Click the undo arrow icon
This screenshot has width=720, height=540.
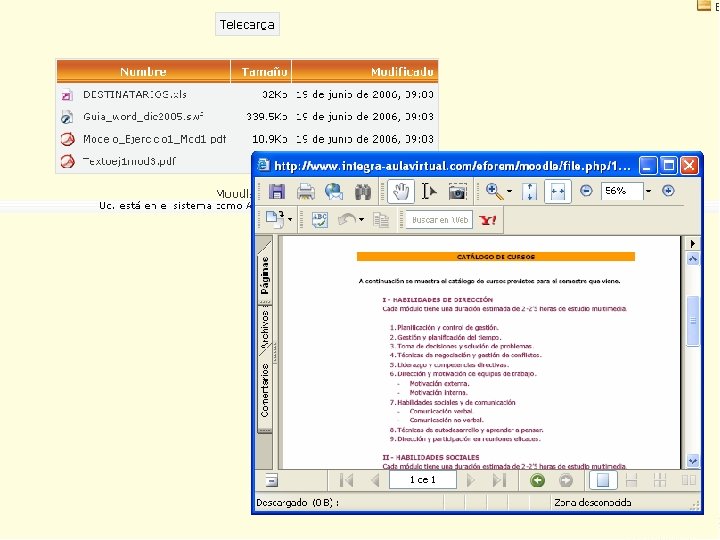pos(347,219)
